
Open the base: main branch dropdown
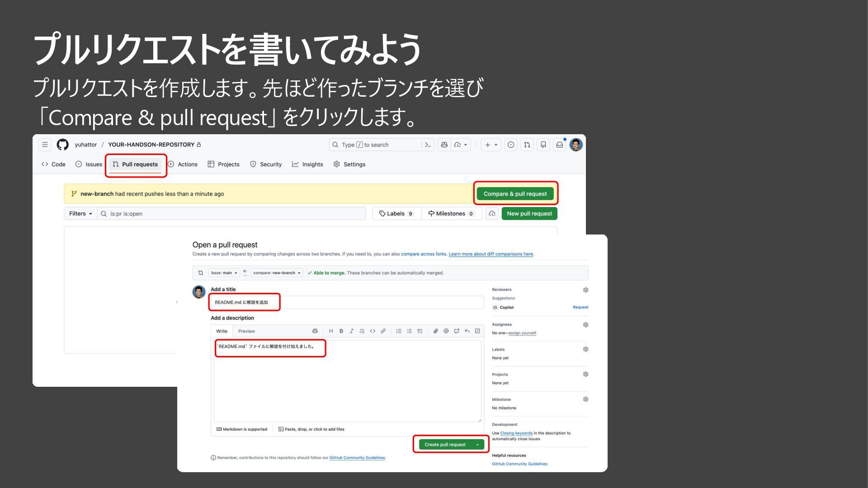click(224, 273)
